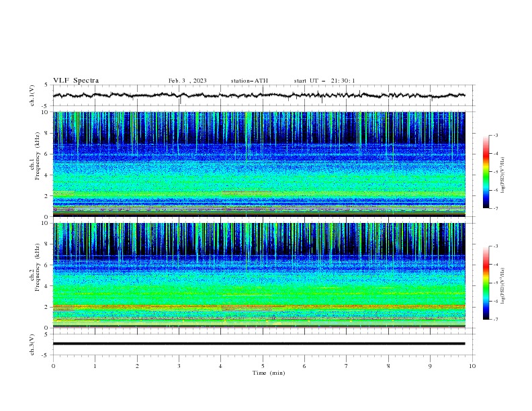532x411 pixels.
Task: Click the ch.1 VLF spectrogram panel
Action: pos(259,164)
